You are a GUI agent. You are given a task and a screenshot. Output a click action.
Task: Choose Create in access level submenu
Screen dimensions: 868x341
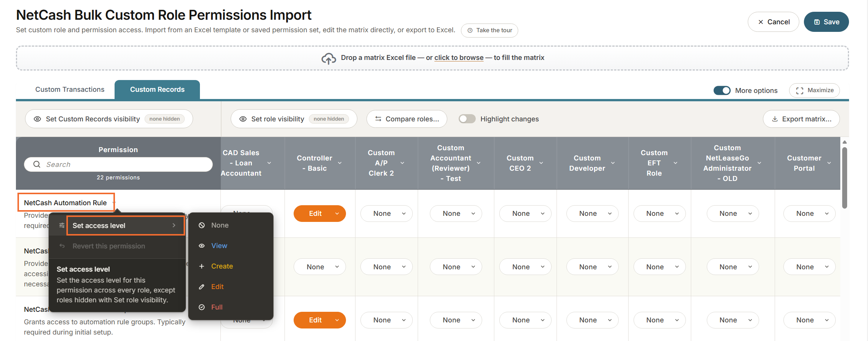(231, 266)
